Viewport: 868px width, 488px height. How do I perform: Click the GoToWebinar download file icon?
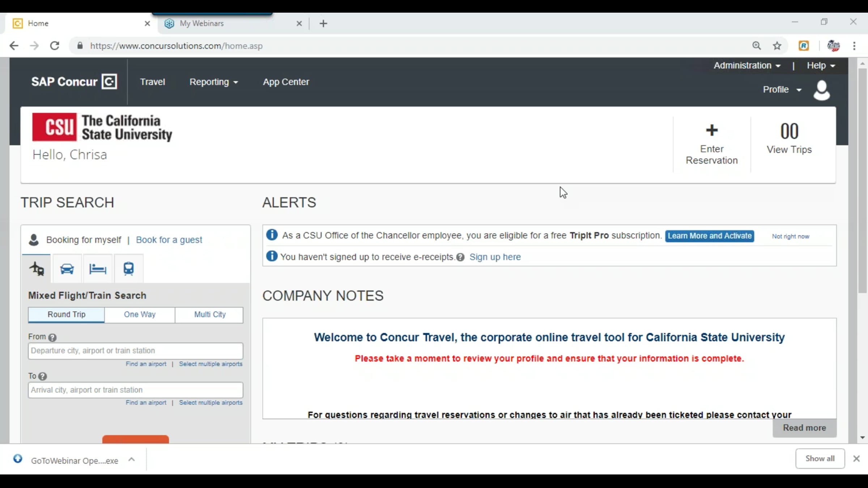(18, 459)
